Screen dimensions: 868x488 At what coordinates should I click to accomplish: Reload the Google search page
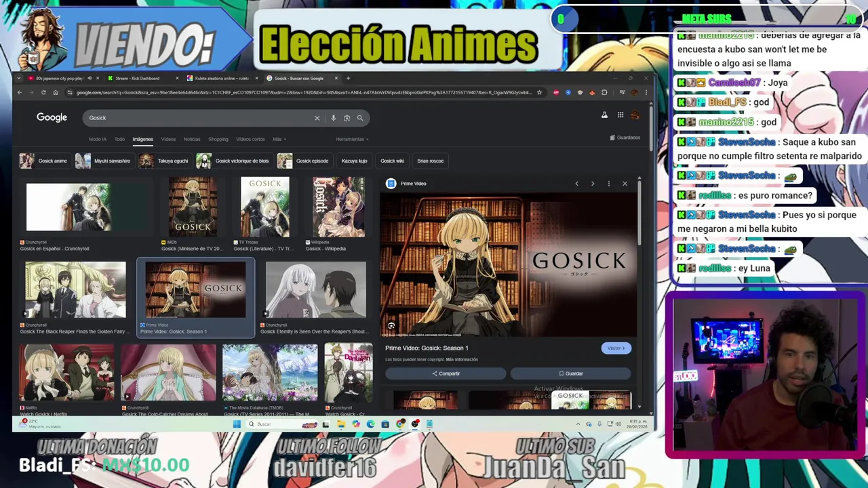coord(43,92)
